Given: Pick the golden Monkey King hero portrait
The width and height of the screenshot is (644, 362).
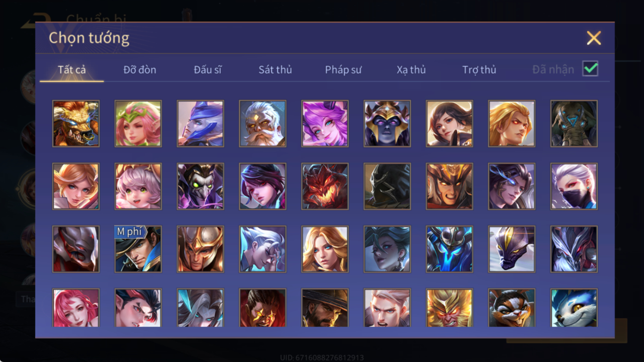Looking at the screenshot, I should coord(449,308).
